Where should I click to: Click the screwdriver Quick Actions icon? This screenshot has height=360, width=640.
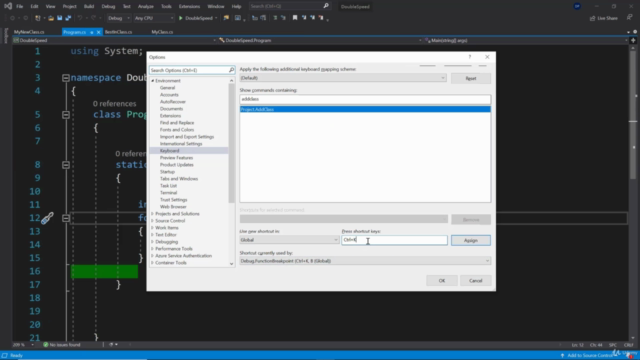[47, 218]
